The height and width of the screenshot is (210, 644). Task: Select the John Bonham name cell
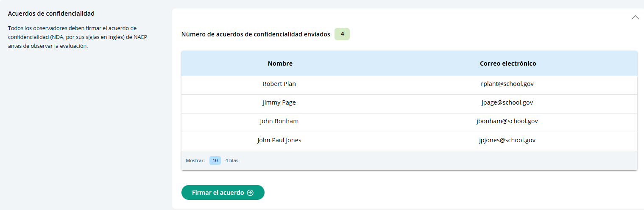pyautogui.click(x=279, y=121)
